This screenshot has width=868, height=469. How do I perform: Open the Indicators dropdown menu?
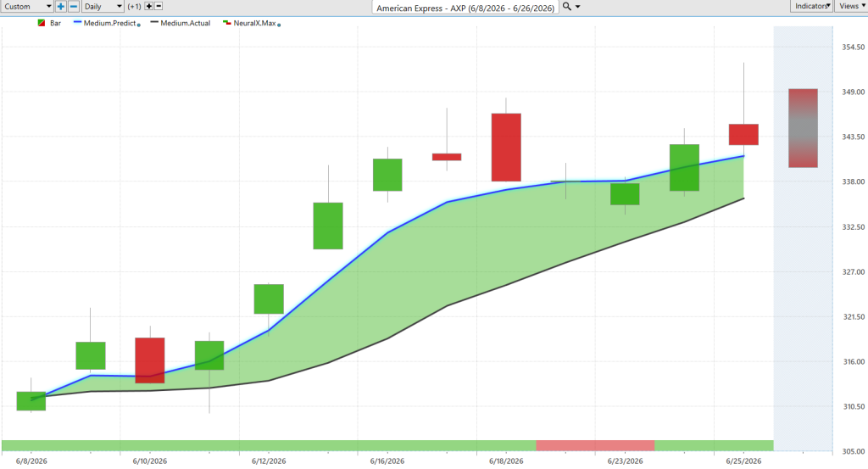coord(811,6)
